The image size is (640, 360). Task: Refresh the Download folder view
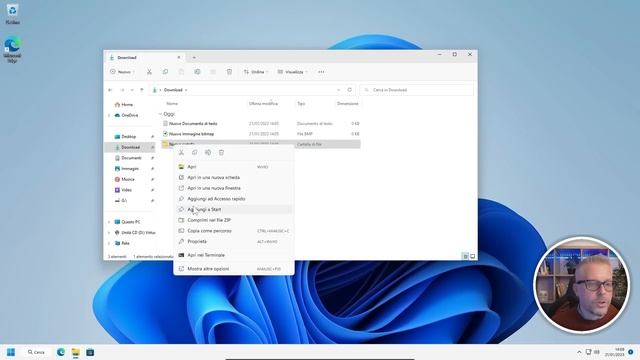pos(349,90)
